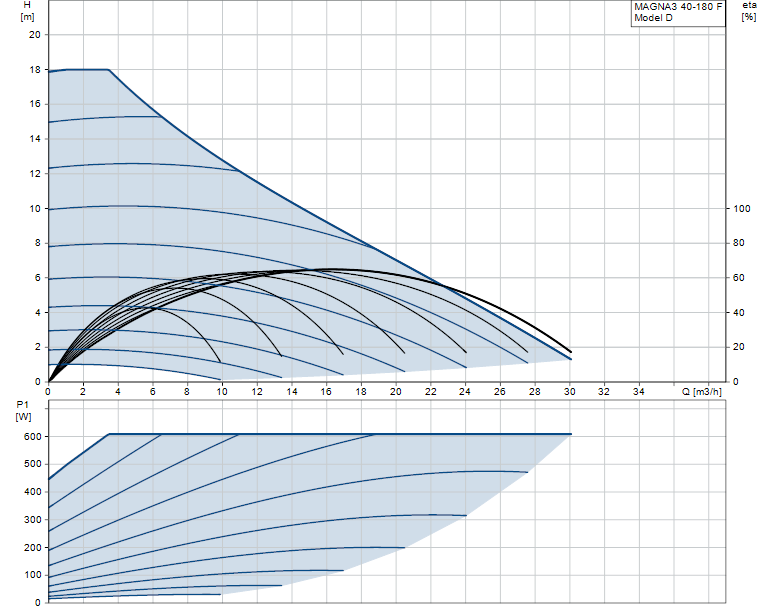
Task: Click the 30 tick on flow axis
Action: (570, 391)
